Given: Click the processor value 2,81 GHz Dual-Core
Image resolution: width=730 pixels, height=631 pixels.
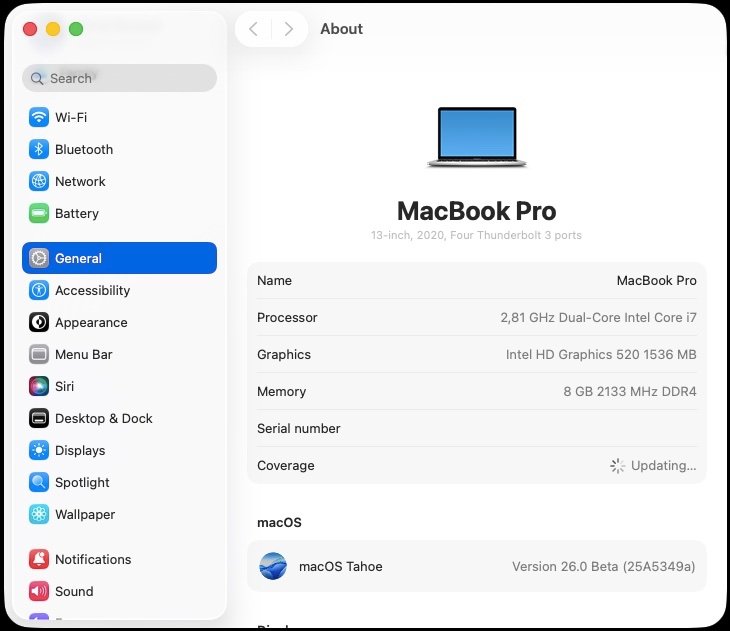Looking at the screenshot, I should pyautogui.click(x=598, y=317).
